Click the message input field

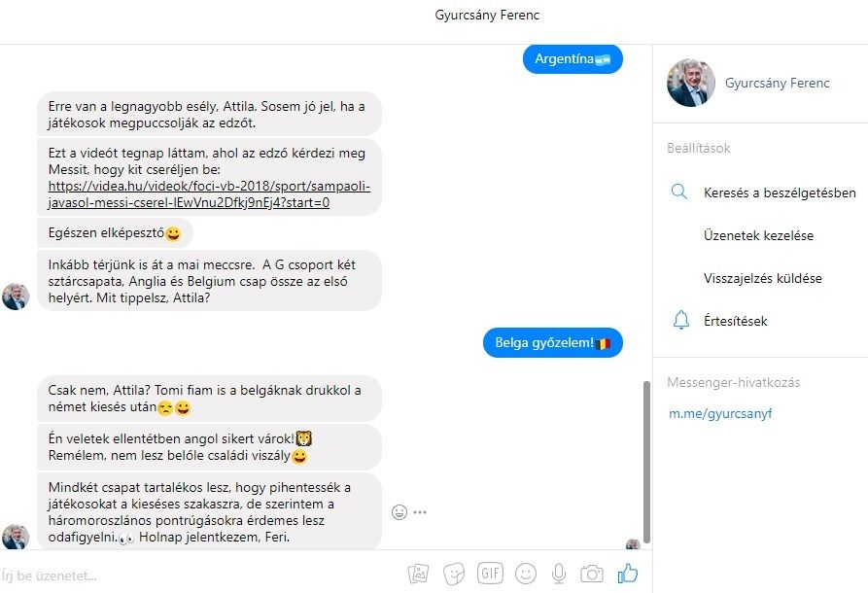click(x=199, y=576)
